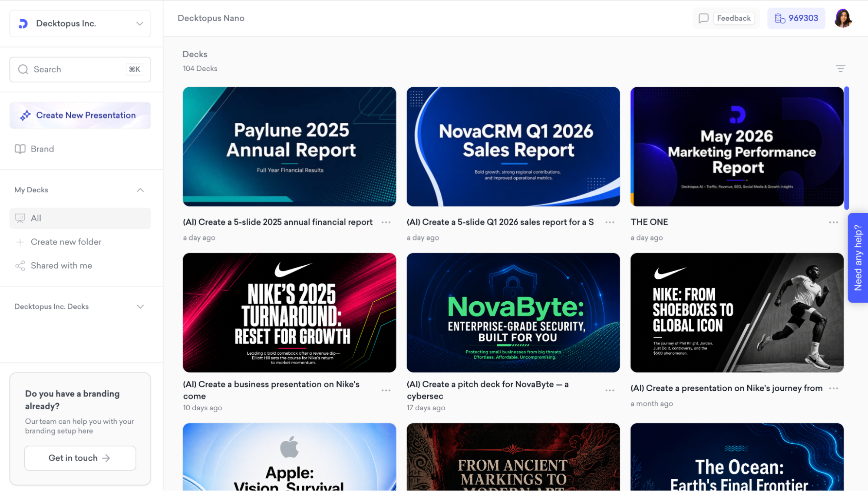Click the Brand book icon
The height and width of the screenshot is (491, 868).
(x=20, y=149)
